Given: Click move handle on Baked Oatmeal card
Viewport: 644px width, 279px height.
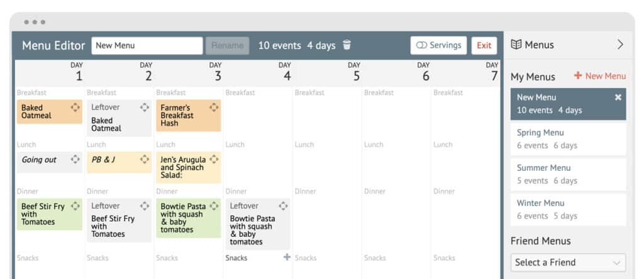Looking at the screenshot, I should click(75, 107).
